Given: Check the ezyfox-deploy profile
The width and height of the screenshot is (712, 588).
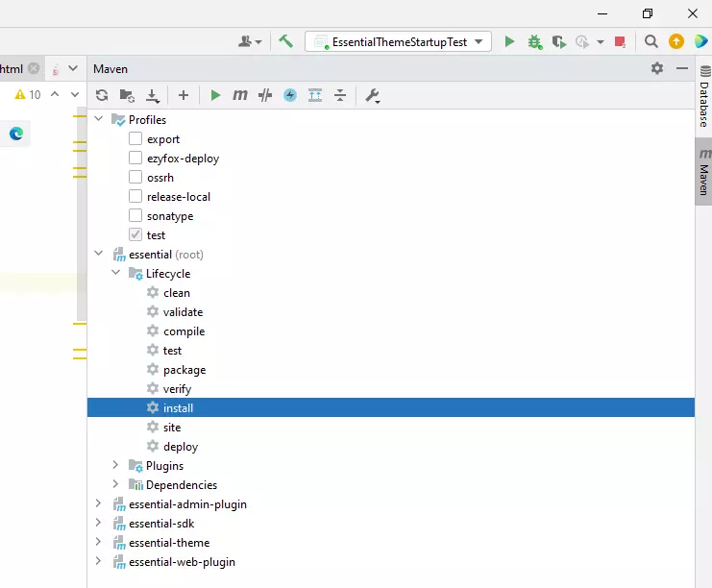Looking at the screenshot, I should tap(135, 159).
